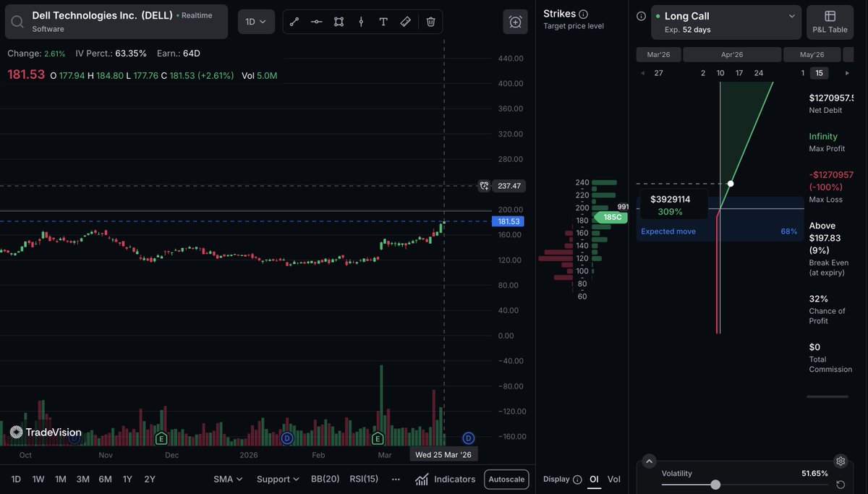Choose expiration date 2 in April
This screenshot has height=494, width=868.
[x=703, y=73]
